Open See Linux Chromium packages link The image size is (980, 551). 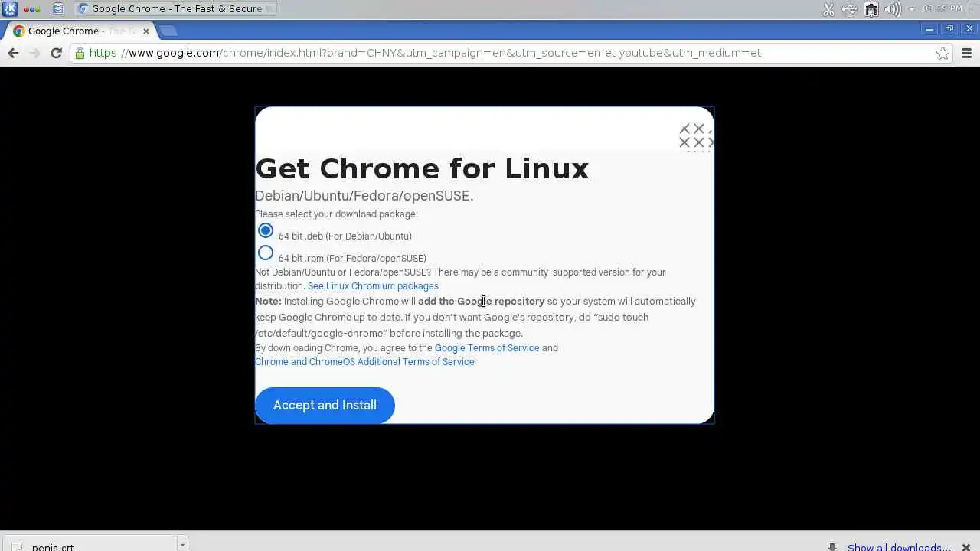[373, 286]
